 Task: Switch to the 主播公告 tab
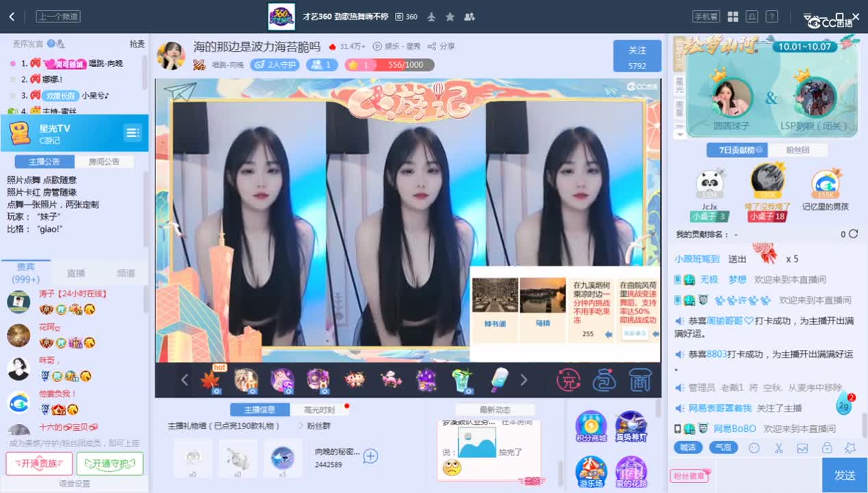click(x=44, y=162)
